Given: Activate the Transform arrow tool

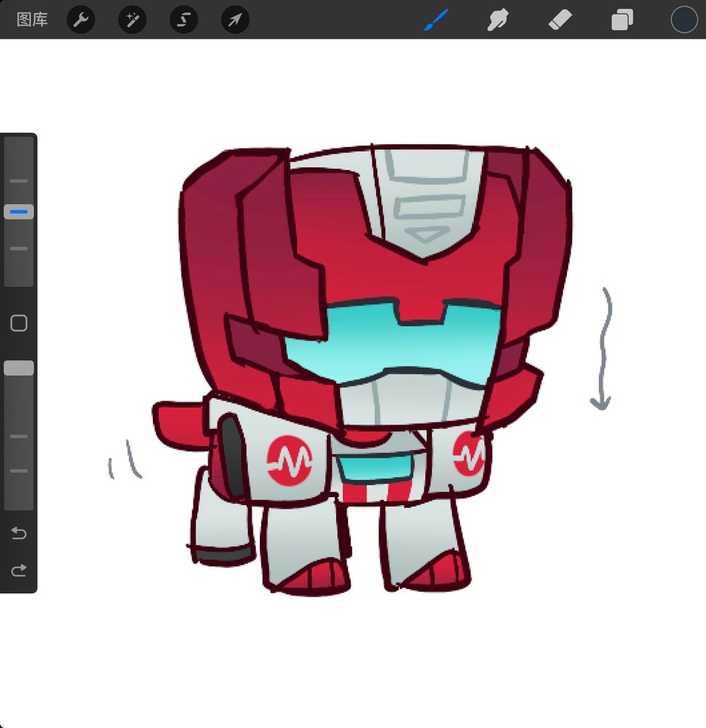Looking at the screenshot, I should (235, 20).
